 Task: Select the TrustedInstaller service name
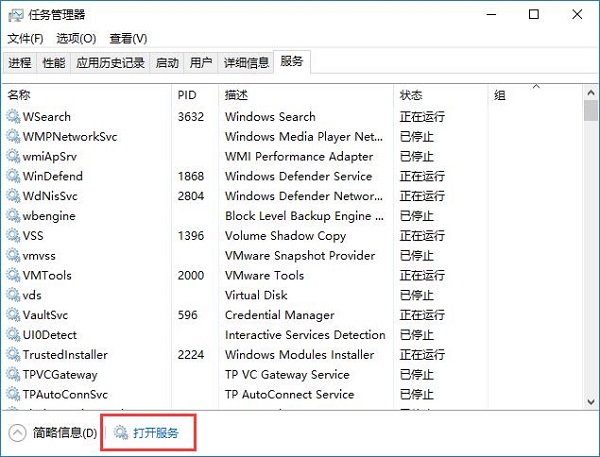tap(65, 355)
